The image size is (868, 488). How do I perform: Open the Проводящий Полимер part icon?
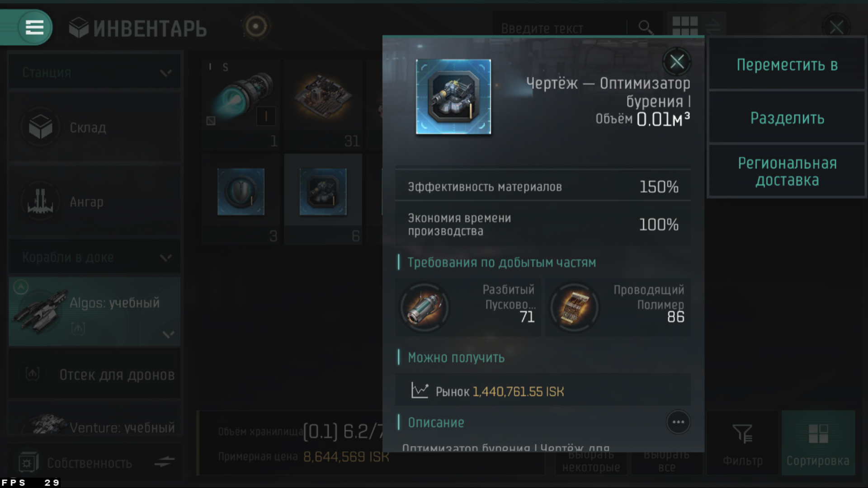click(x=575, y=307)
